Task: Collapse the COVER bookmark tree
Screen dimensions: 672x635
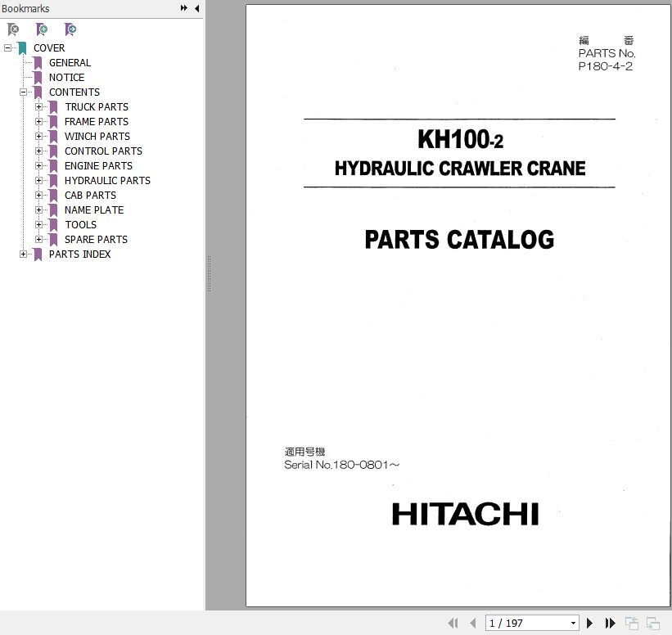Action: tap(8, 48)
